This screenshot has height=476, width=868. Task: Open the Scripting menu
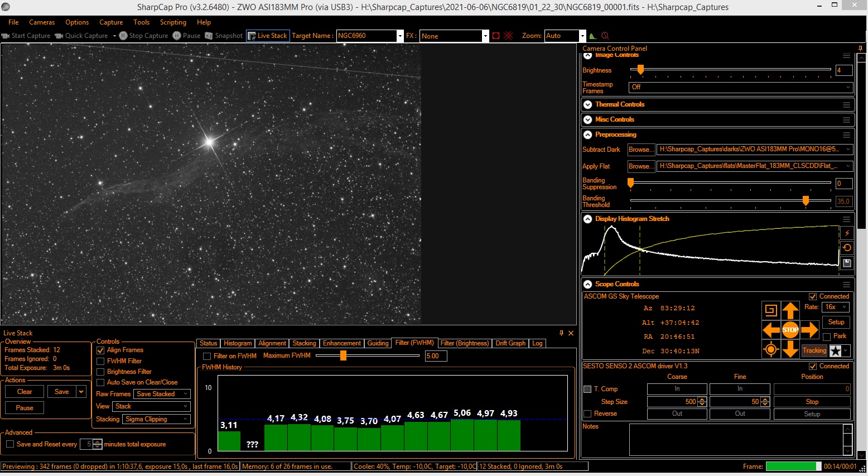[x=173, y=22]
